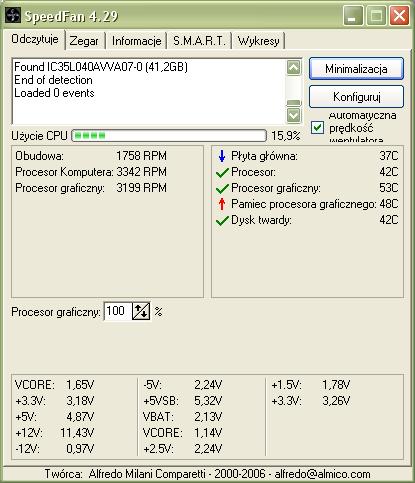Minimize the SpeedFan window

pyautogui.click(x=353, y=16)
